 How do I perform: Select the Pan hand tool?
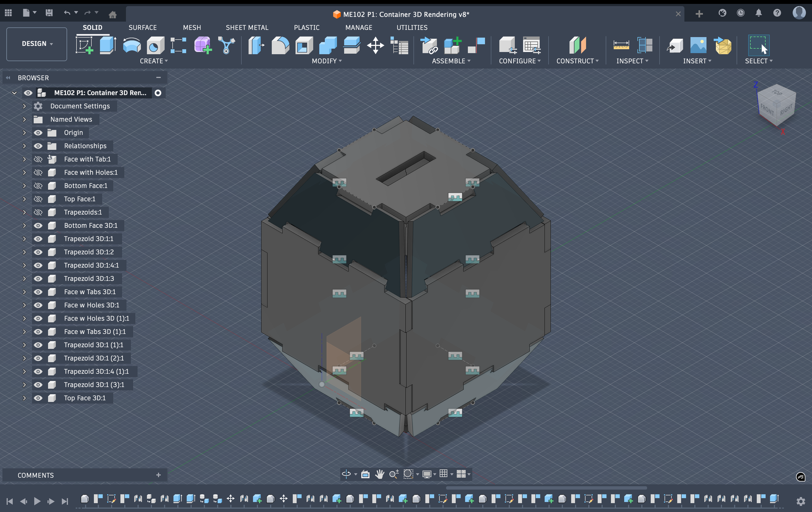coord(380,474)
